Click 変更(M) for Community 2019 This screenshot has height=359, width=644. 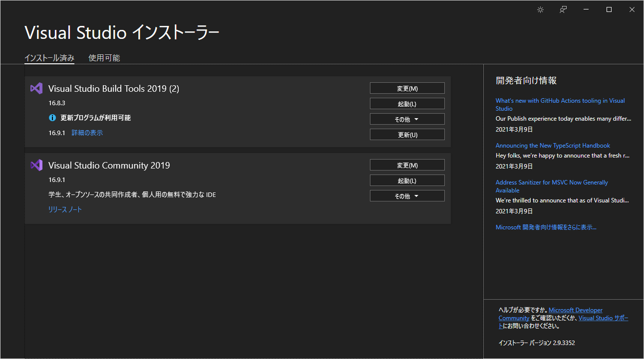[407, 165]
